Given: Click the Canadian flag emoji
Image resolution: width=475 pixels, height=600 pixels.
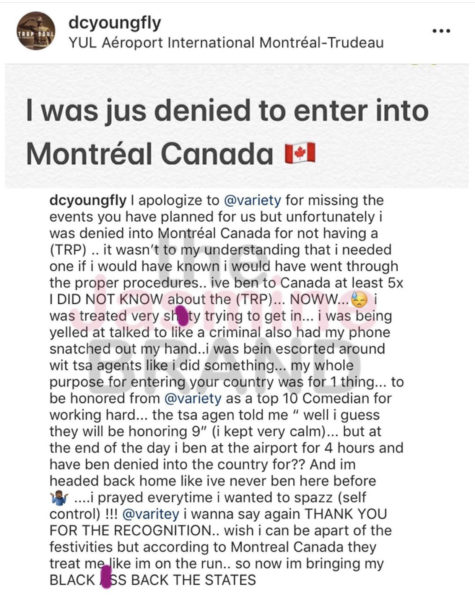Looking at the screenshot, I should [x=300, y=153].
